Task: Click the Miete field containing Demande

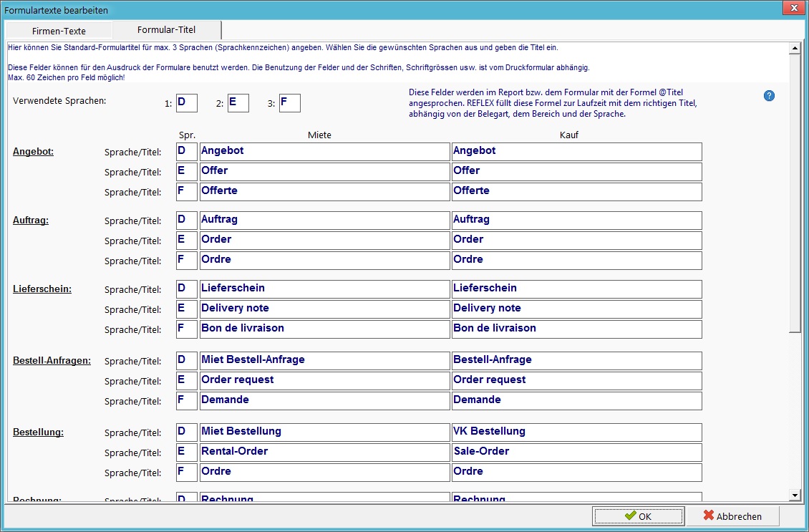Action: 324,401
